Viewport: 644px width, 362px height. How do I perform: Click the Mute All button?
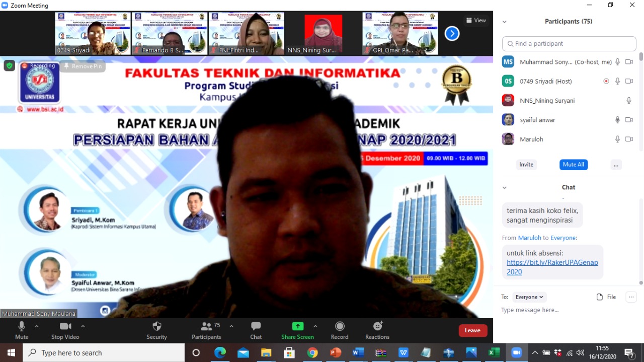pyautogui.click(x=573, y=165)
